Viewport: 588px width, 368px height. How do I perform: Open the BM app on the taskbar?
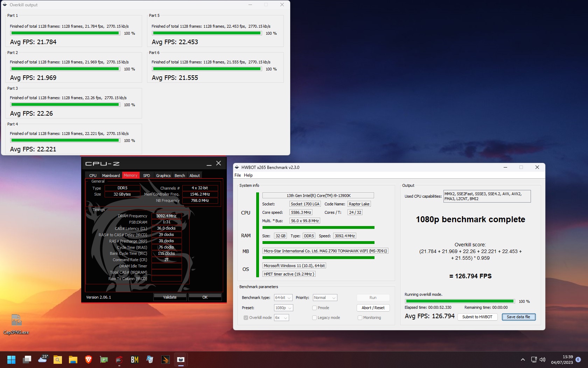click(x=135, y=360)
